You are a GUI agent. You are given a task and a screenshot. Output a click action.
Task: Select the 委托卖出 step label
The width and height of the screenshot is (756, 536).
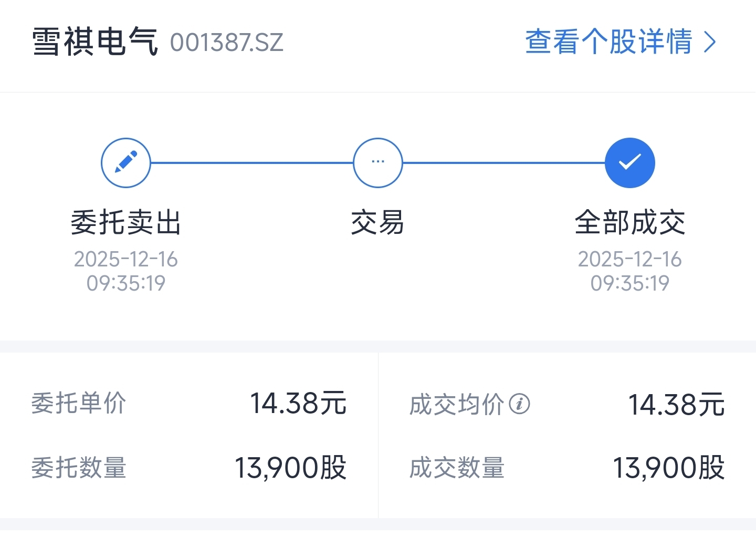coord(126,222)
